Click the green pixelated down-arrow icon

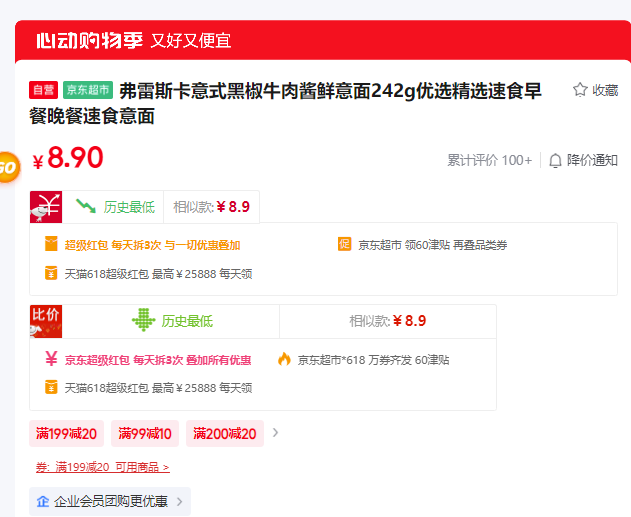click(144, 321)
